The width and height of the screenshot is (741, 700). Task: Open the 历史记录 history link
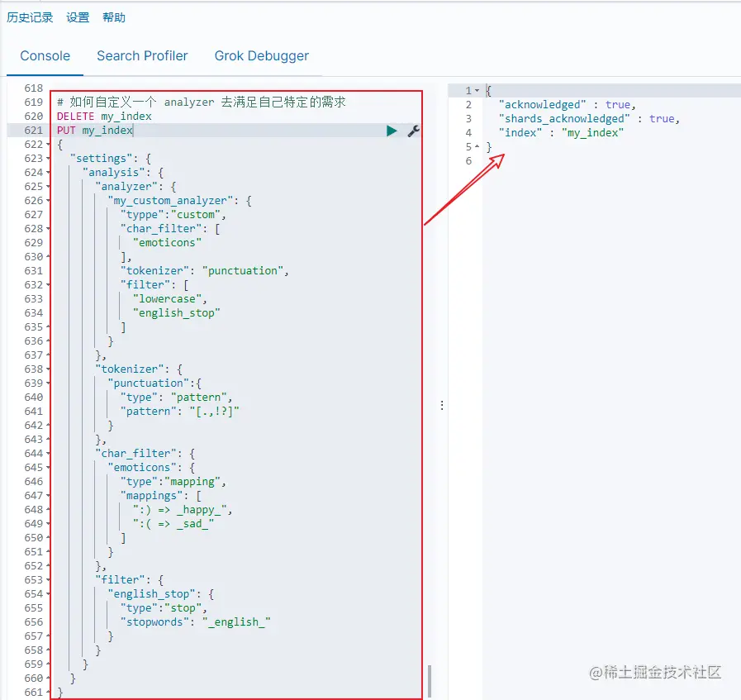click(30, 17)
